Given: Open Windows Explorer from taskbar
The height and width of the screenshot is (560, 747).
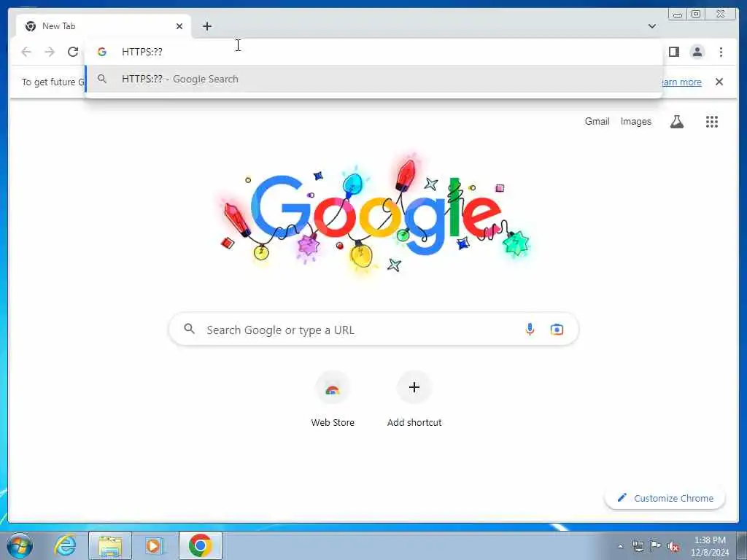Looking at the screenshot, I should (x=110, y=545).
